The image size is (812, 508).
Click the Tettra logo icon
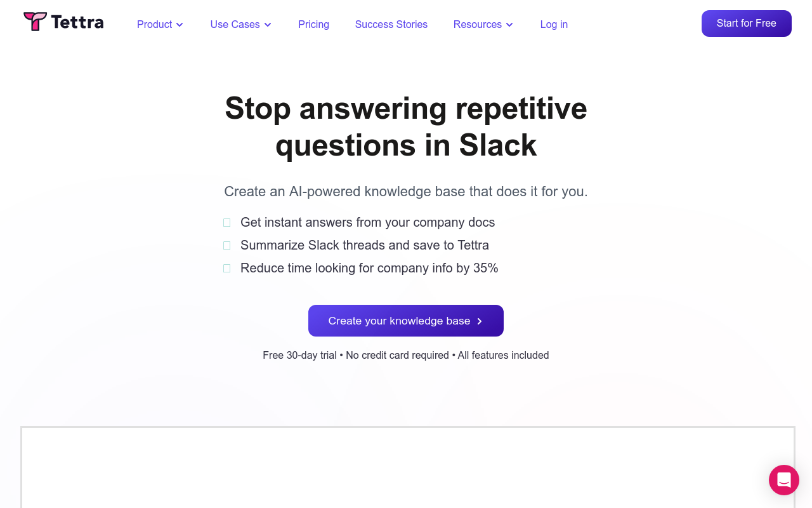coord(35,22)
